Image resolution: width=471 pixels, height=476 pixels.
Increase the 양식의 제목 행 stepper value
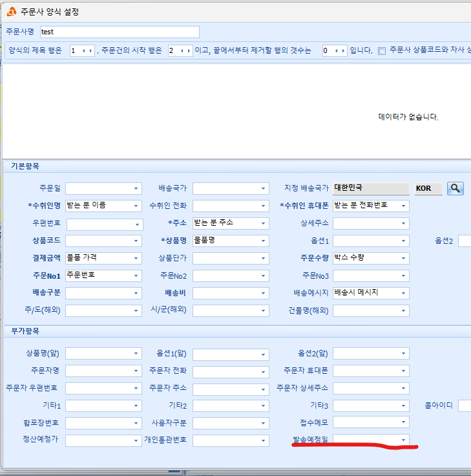point(90,50)
